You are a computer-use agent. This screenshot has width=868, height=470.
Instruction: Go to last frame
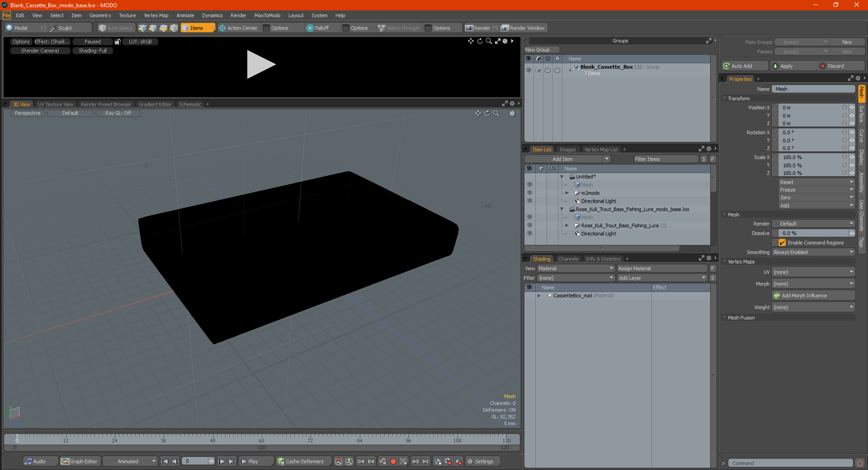[x=232, y=461]
